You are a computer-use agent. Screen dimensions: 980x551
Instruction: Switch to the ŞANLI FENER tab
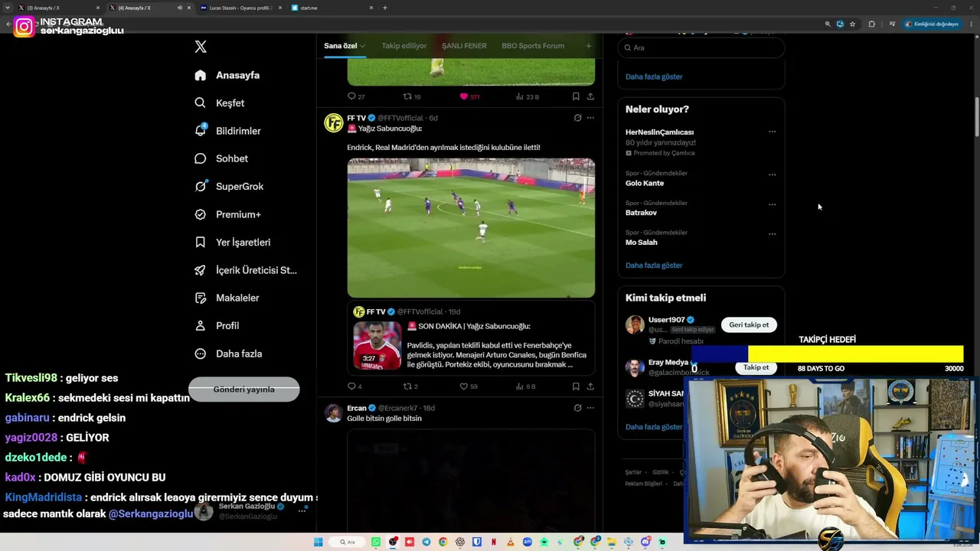pos(464,46)
